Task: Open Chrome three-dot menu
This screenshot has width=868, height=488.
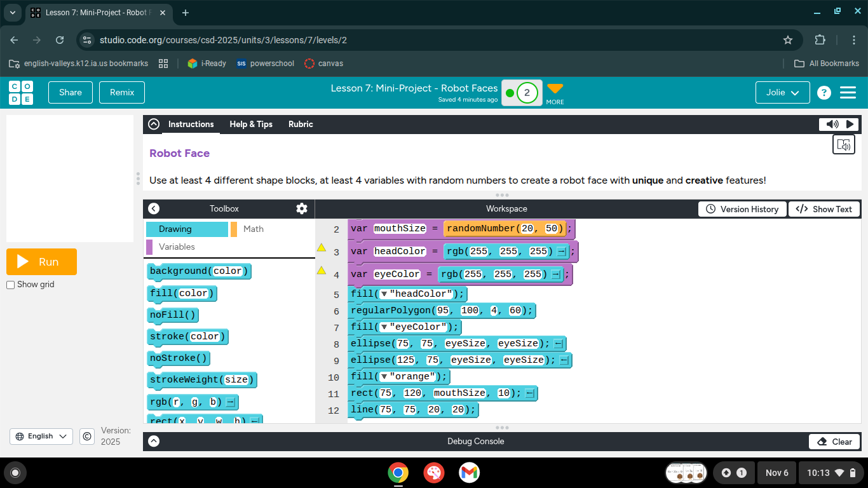Action: 853,40
